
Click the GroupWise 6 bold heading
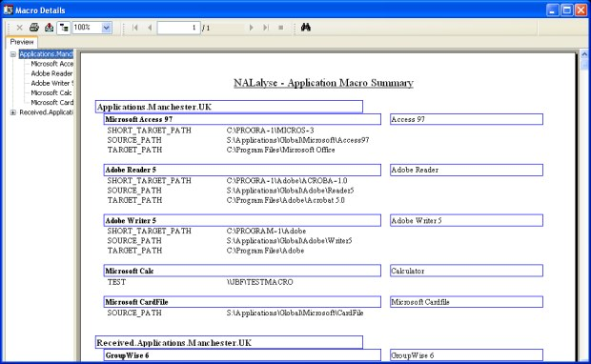tap(127, 355)
